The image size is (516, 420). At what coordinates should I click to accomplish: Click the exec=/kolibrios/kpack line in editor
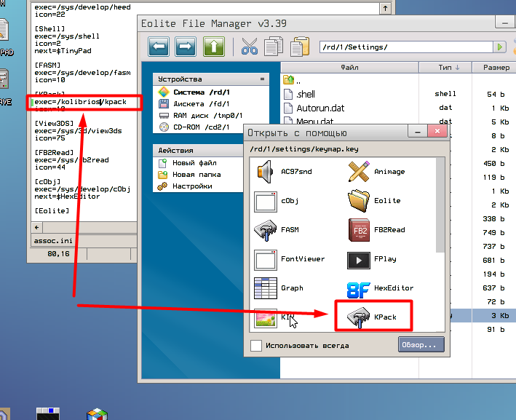(80, 102)
